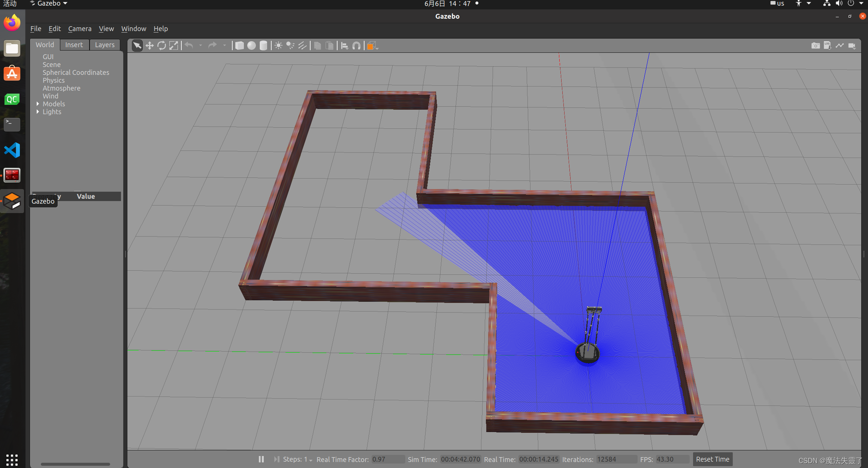Screen dimensions: 868x468
Task: Open the view angle dropdown
Action: pos(372,46)
